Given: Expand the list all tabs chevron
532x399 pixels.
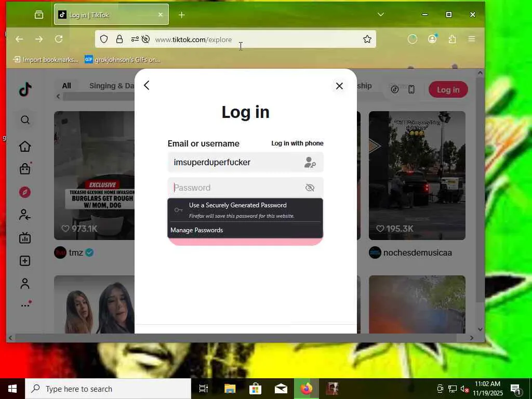Looking at the screenshot, I should click(x=381, y=14).
